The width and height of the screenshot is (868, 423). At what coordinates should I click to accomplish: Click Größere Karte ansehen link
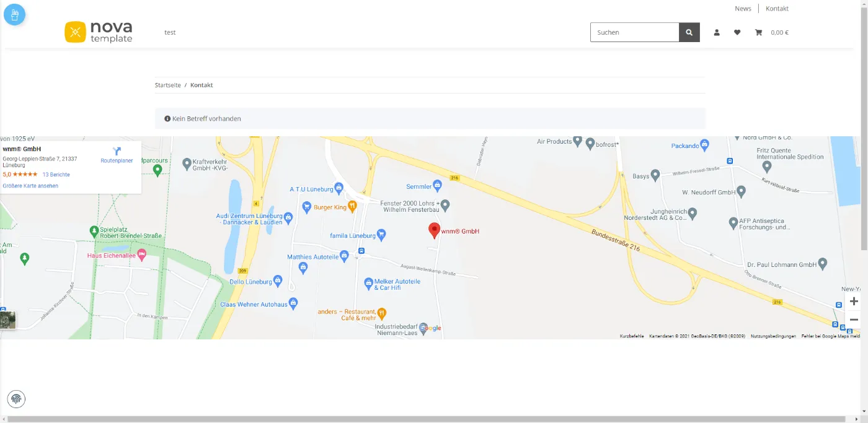pyautogui.click(x=30, y=186)
